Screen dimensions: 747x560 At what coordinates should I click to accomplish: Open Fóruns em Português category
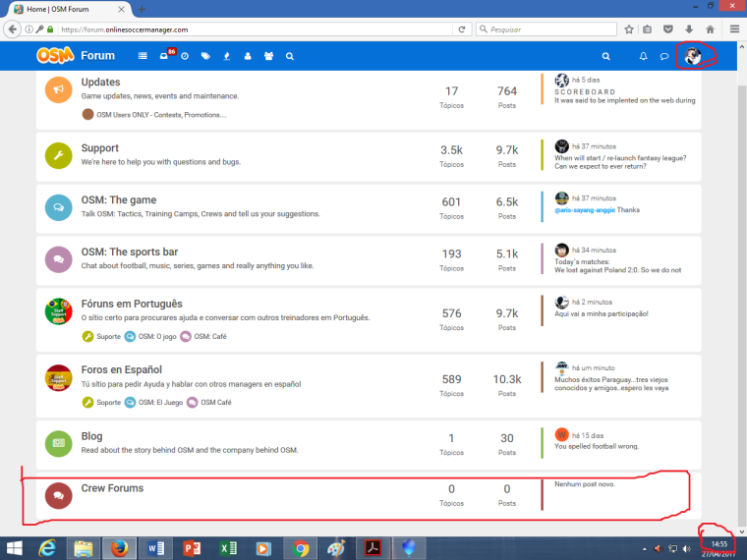click(132, 304)
